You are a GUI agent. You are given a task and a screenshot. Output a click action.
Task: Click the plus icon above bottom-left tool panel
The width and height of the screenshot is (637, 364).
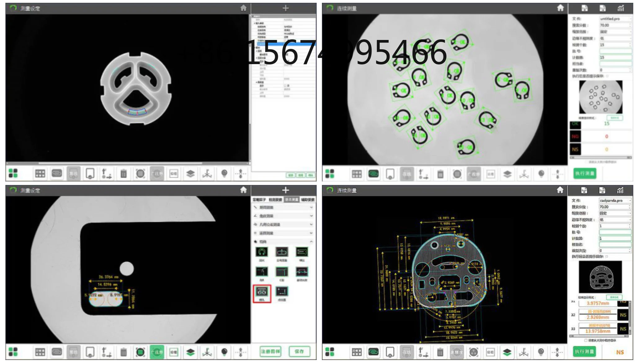(x=286, y=190)
